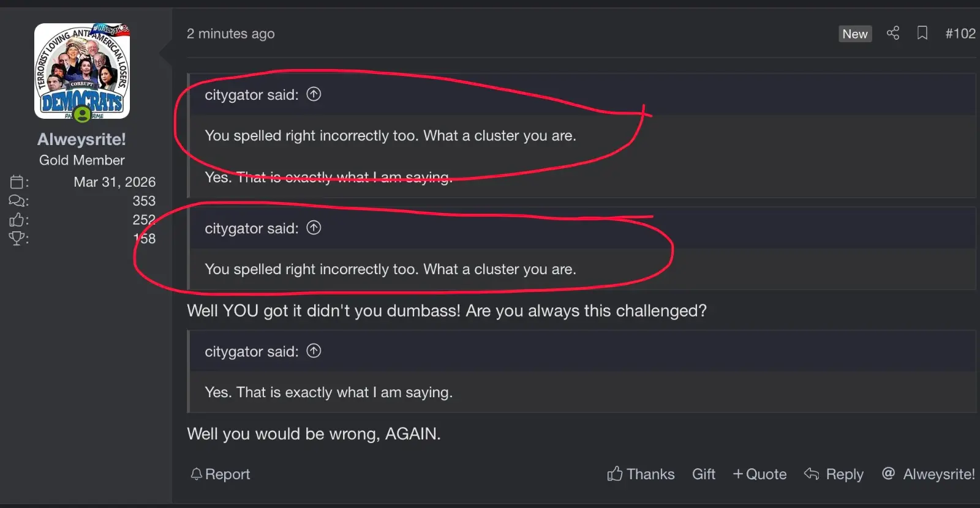Add post to multi-quote with +Quote

coord(759,474)
